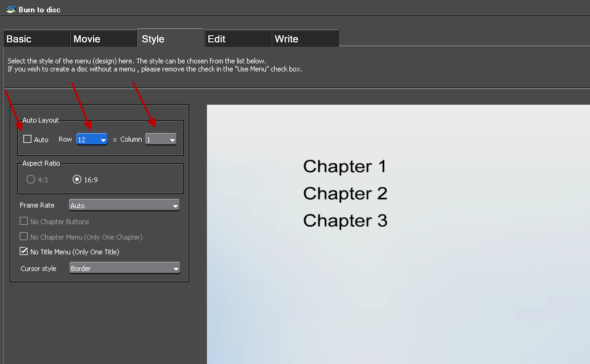590x364 pixels.
Task: Enable the Auto layout checkbox
Action: point(28,139)
